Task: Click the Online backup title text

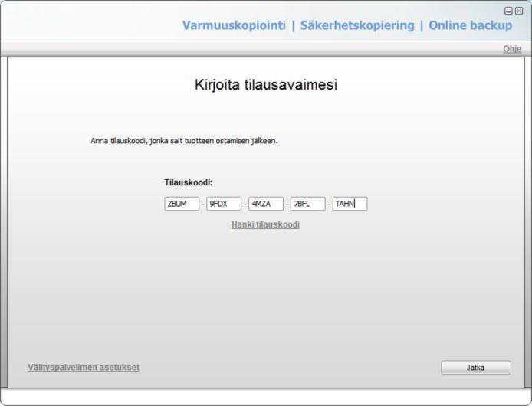Action: (471, 25)
